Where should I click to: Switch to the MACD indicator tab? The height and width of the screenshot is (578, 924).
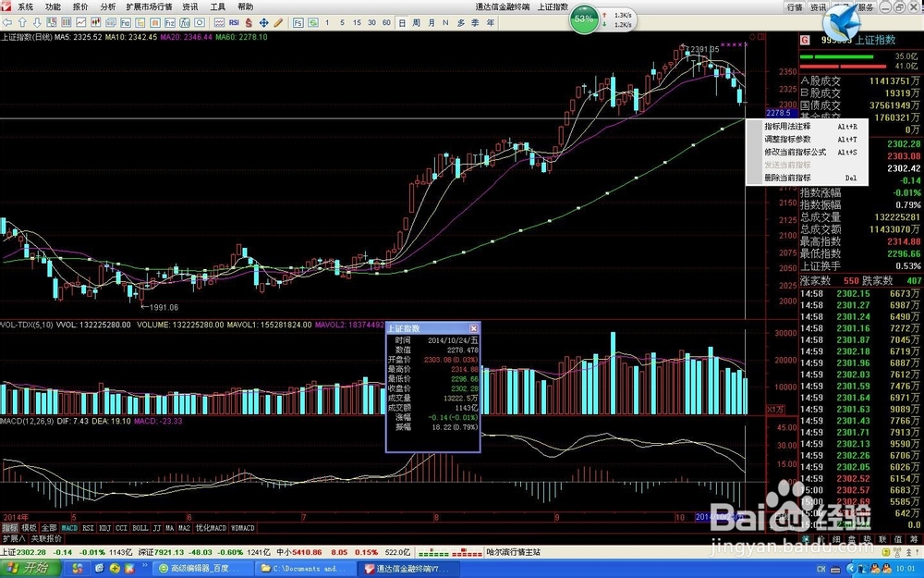pos(69,528)
